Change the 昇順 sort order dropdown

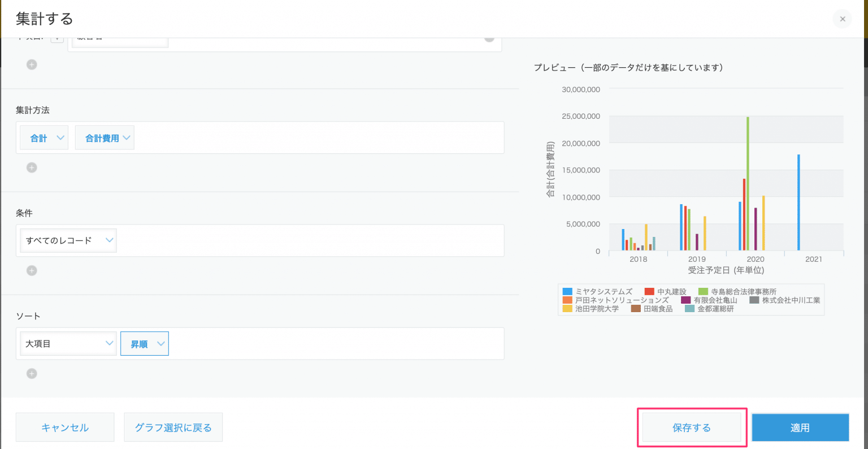coord(145,344)
